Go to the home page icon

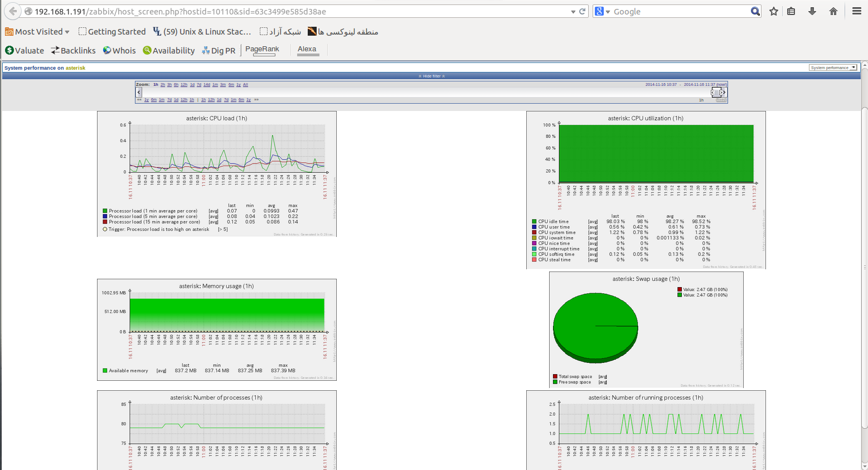click(833, 11)
